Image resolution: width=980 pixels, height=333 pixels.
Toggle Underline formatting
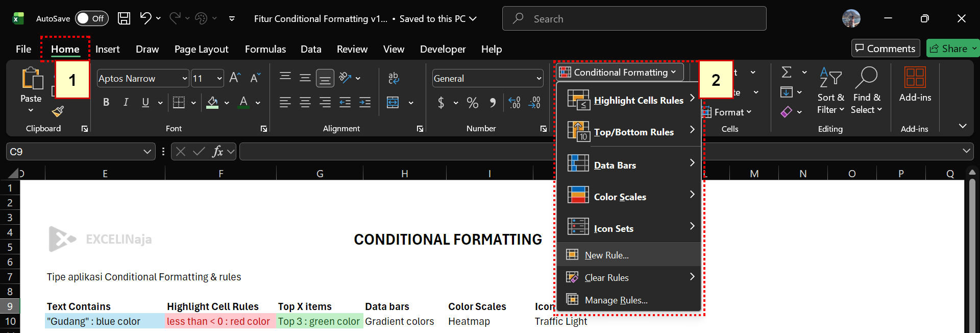click(145, 102)
